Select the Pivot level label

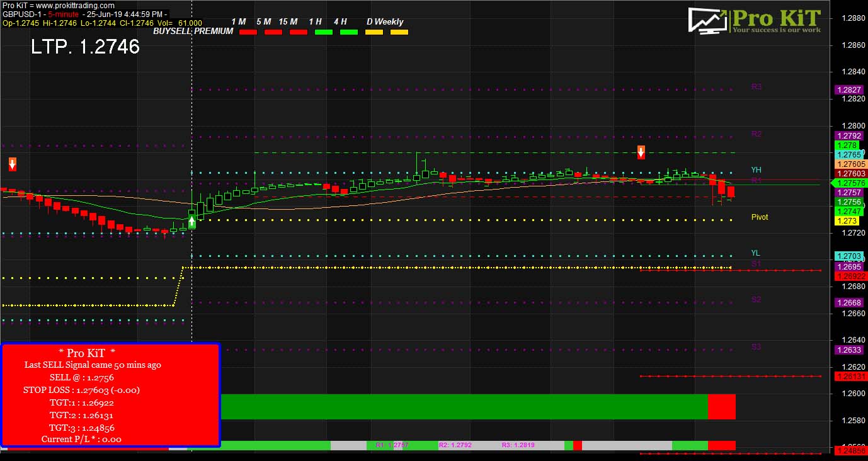[x=759, y=217]
